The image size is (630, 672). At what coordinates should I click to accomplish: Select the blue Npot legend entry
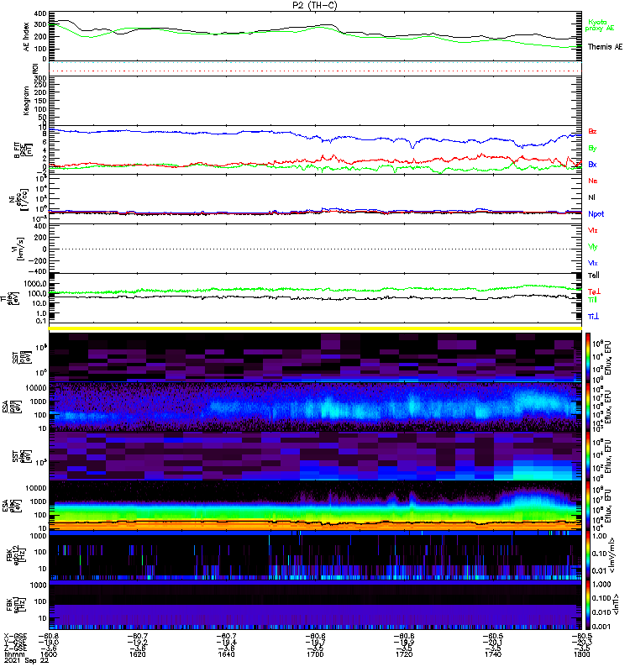596,214
